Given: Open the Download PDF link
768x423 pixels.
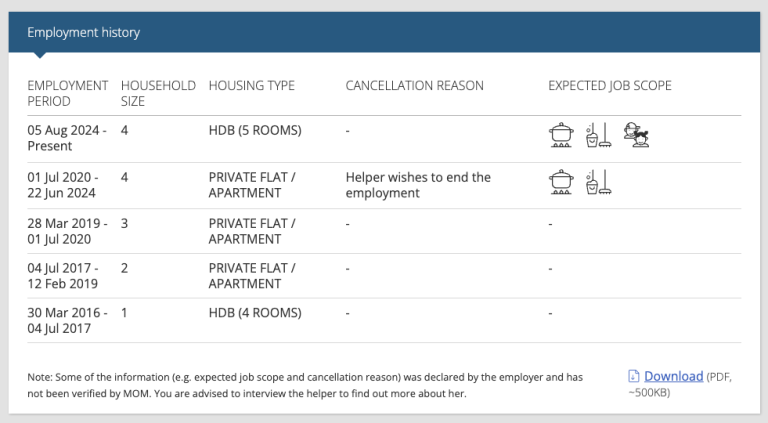Looking at the screenshot, I should click(673, 376).
